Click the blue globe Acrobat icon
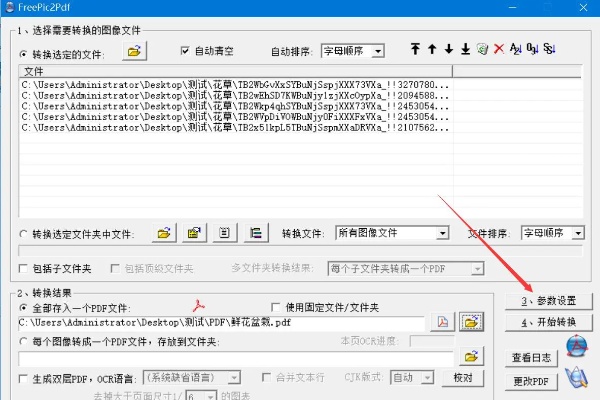This screenshot has width=600, height=400. 577,345
